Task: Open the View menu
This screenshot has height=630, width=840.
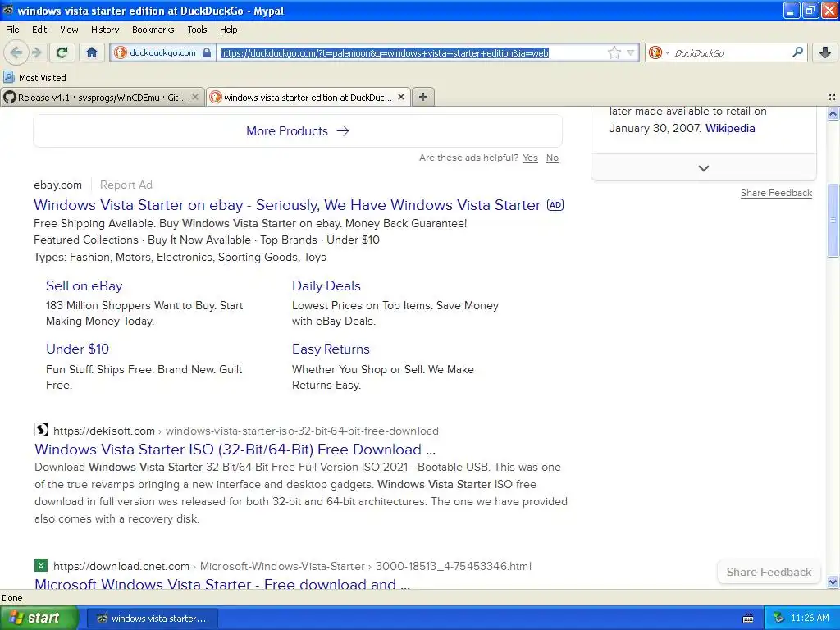Action: 69,30
